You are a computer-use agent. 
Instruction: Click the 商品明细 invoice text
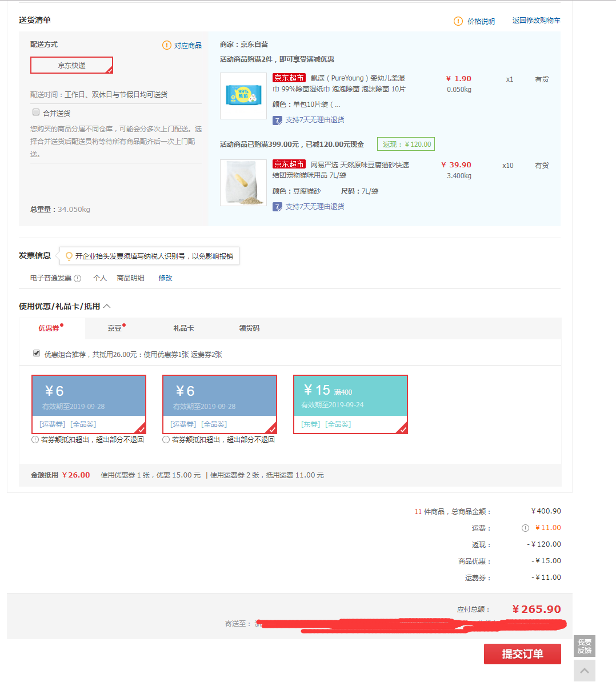(x=130, y=278)
